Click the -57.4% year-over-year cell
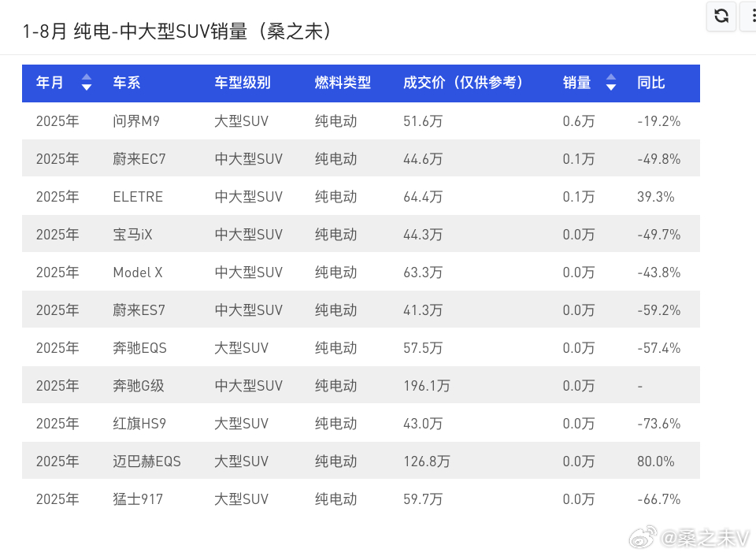The width and height of the screenshot is (756, 556). pyautogui.click(x=658, y=347)
